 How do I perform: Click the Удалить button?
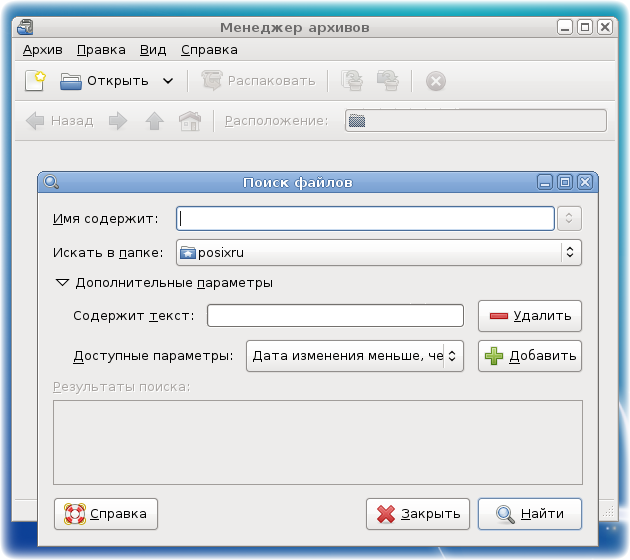click(x=530, y=316)
